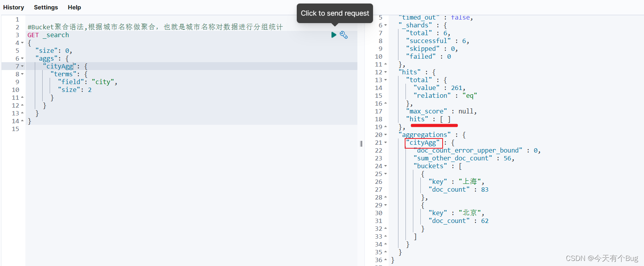
Task: Click "doc_count_error_upper_bound" line in response
Action: point(477,150)
